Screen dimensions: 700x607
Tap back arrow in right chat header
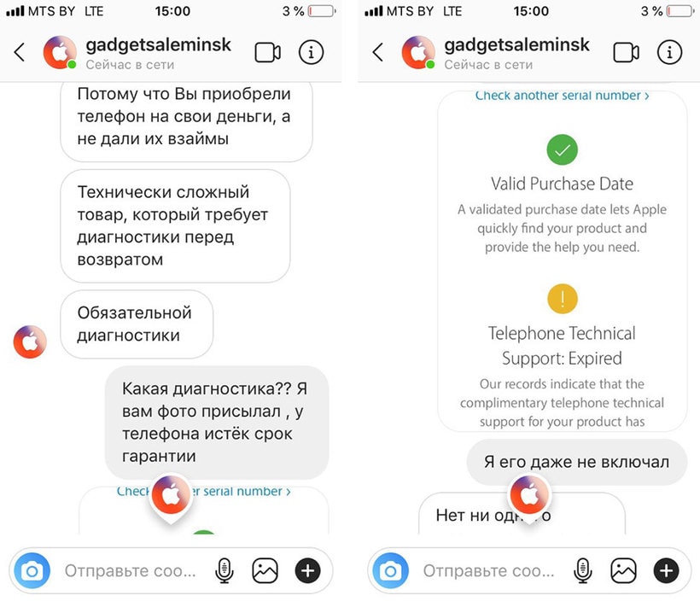pyautogui.click(x=378, y=52)
